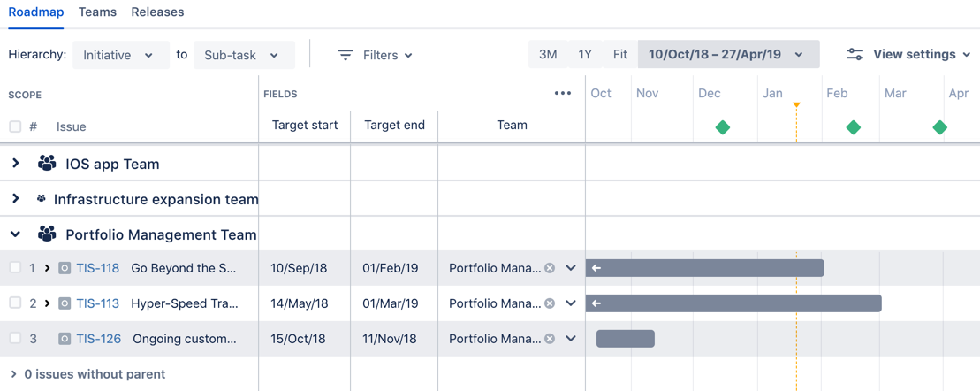Switch to the Releases tab

pyautogui.click(x=157, y=11)
